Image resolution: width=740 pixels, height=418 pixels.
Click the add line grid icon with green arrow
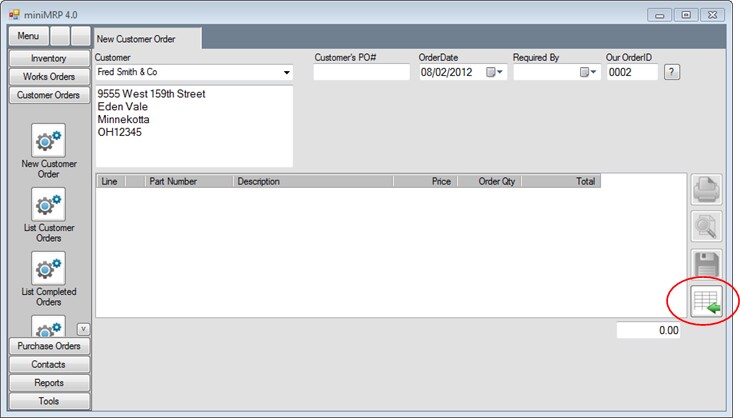[x=708, y=302]
